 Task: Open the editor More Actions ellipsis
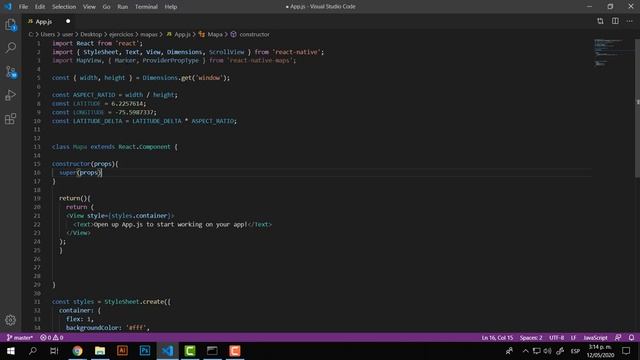tap(629, 21)
